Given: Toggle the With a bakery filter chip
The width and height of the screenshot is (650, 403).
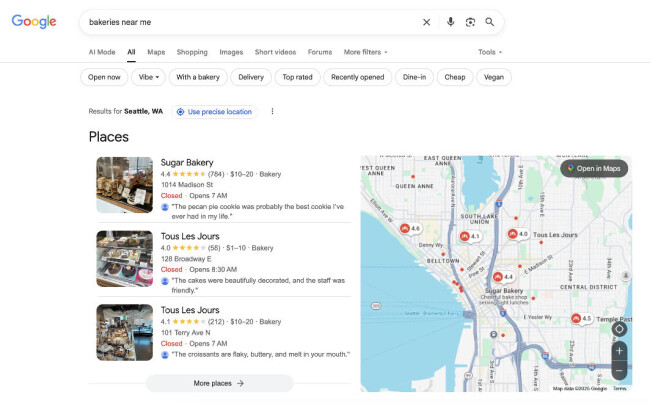Looking at the screenshot, I should tap(198, 77).
